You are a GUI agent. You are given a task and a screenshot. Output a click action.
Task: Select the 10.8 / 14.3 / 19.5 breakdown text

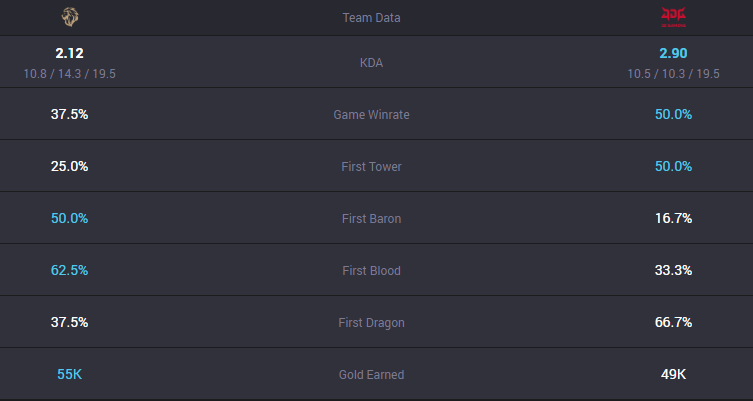(x=70, y=73)
